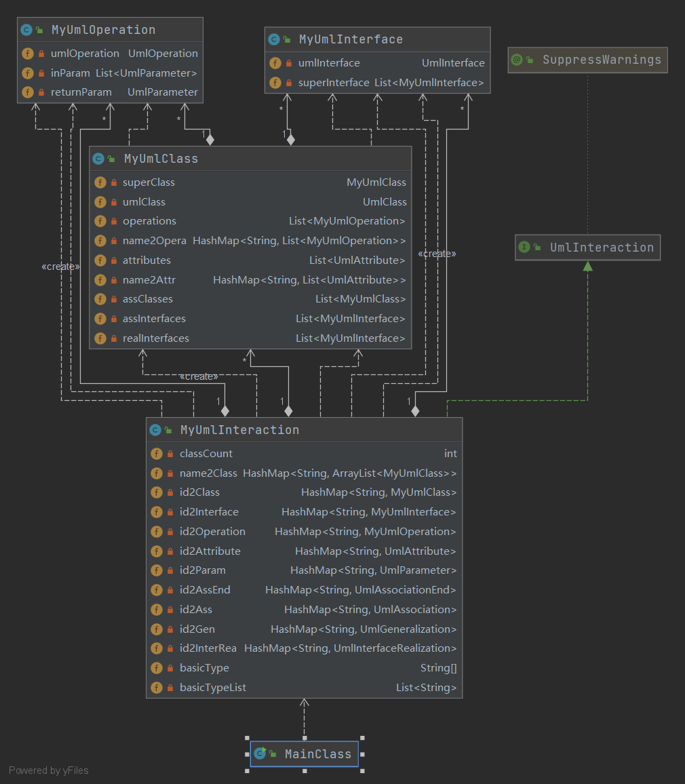This screenshot has width=685, height=784.
Task: Click the field icon next to inParam
Action: point(28,73)
